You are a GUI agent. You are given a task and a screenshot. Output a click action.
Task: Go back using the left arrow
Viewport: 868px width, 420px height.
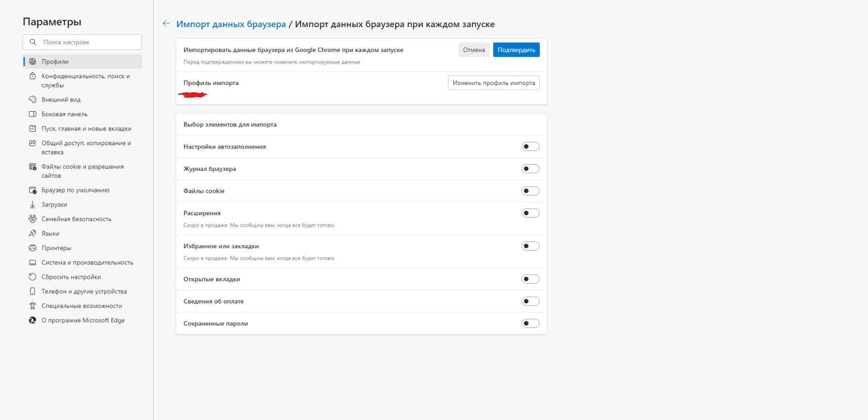click(166, 24)
